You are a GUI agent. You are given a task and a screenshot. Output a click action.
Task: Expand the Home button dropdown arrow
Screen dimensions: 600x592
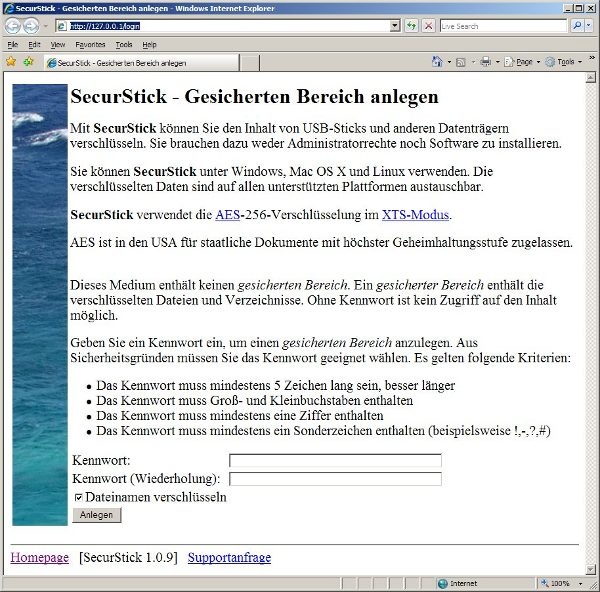tap(449, 62)
